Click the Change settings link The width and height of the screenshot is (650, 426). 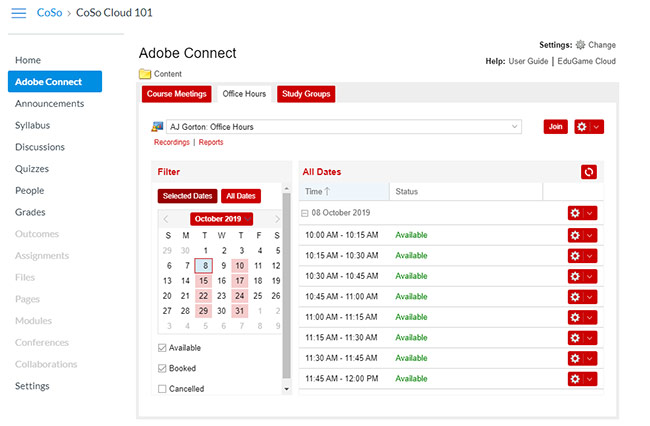(x=601, y=45)
